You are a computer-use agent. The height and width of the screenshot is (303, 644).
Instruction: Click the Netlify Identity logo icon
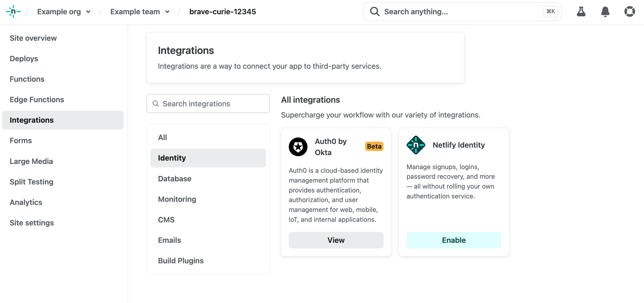tap(416, 145)
